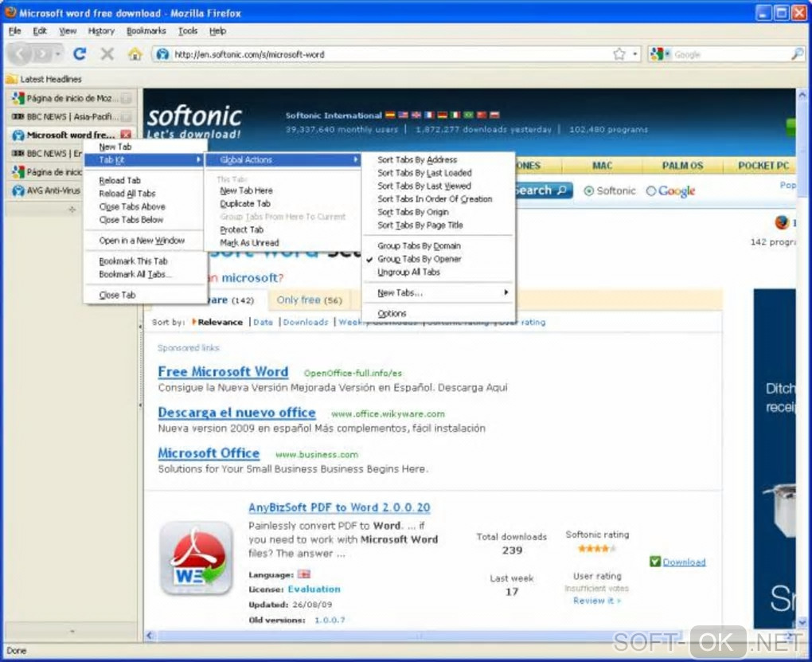Expand the Tab Kit submenu
The image size is (812, 662).
[145, 159]
